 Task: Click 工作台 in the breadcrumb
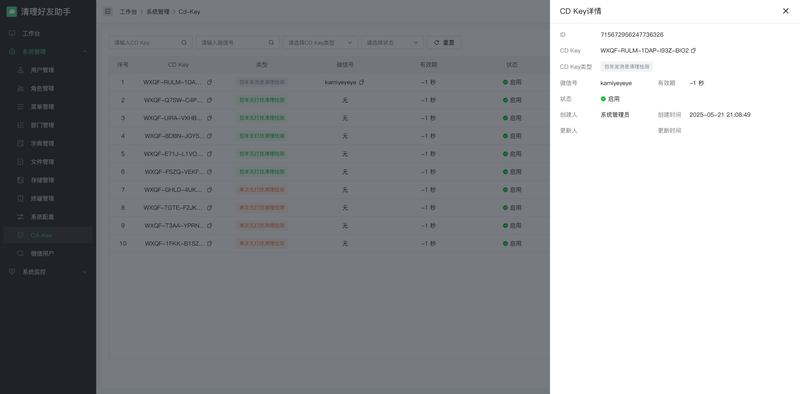128,12
